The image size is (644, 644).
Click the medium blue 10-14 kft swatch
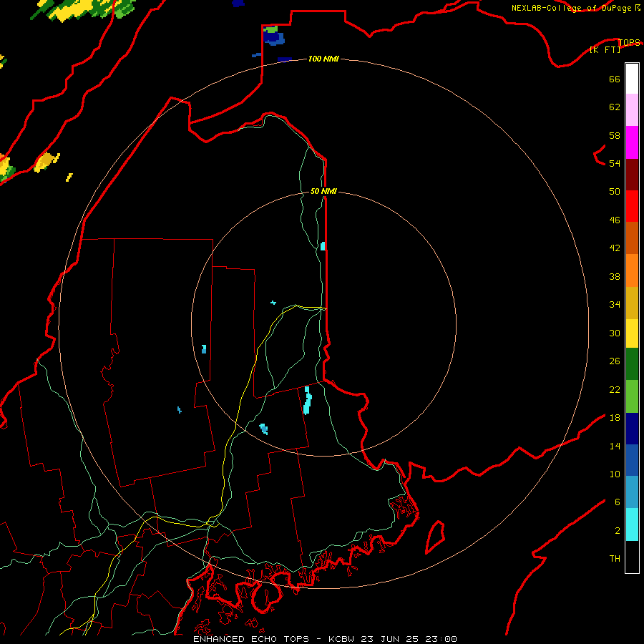(x=632, y=460)
